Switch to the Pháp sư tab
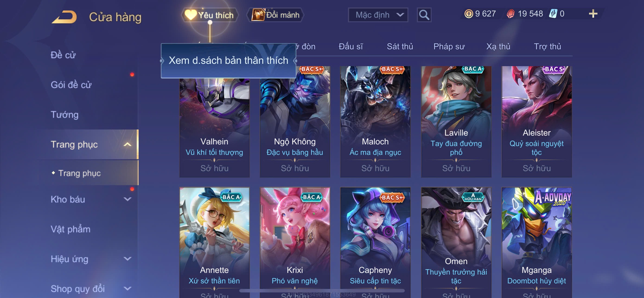 click(x=449, y=47)
